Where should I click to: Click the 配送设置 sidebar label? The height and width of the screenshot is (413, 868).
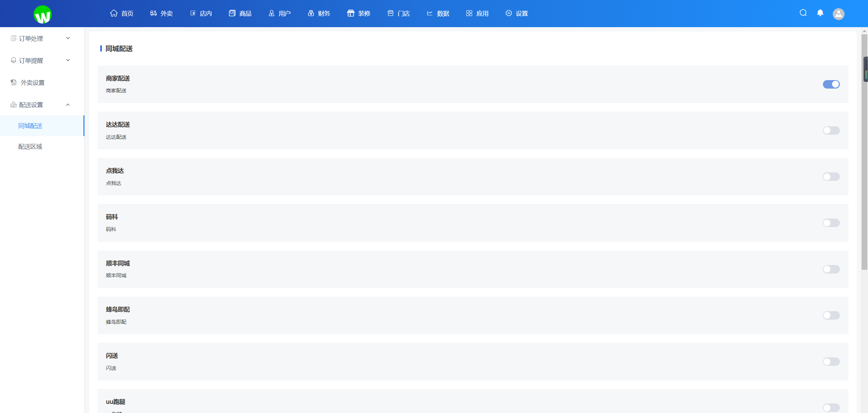tap(31, 105)
